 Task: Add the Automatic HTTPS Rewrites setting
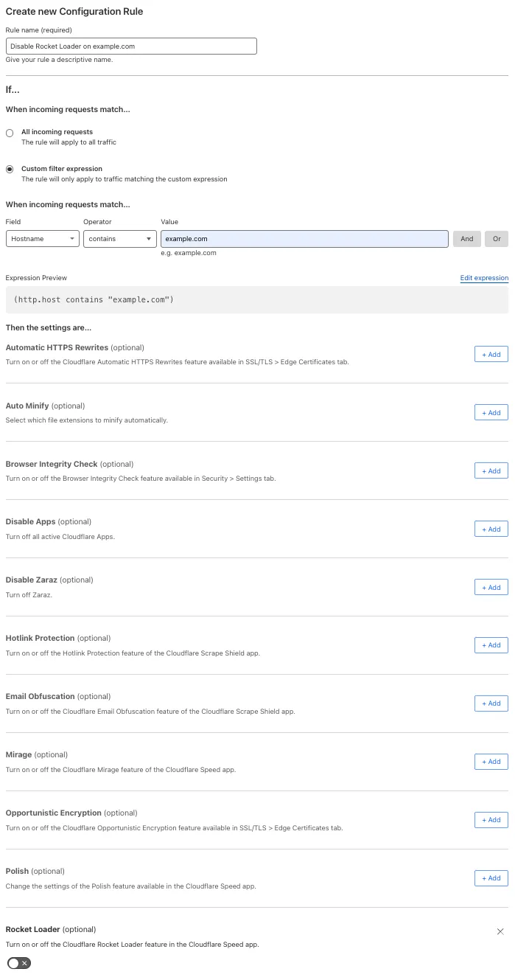[491, 355]
